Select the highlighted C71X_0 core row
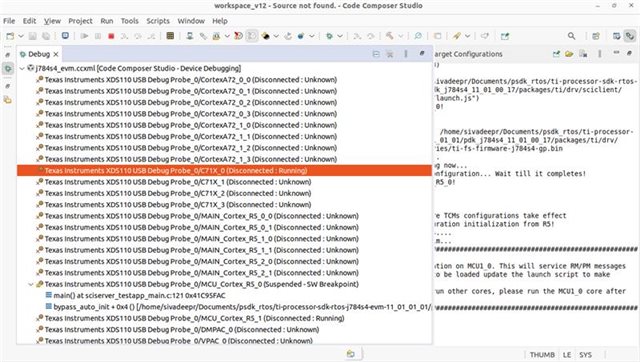Image resolution: width=640 pixels, height=362 pixels. [224, 171]
